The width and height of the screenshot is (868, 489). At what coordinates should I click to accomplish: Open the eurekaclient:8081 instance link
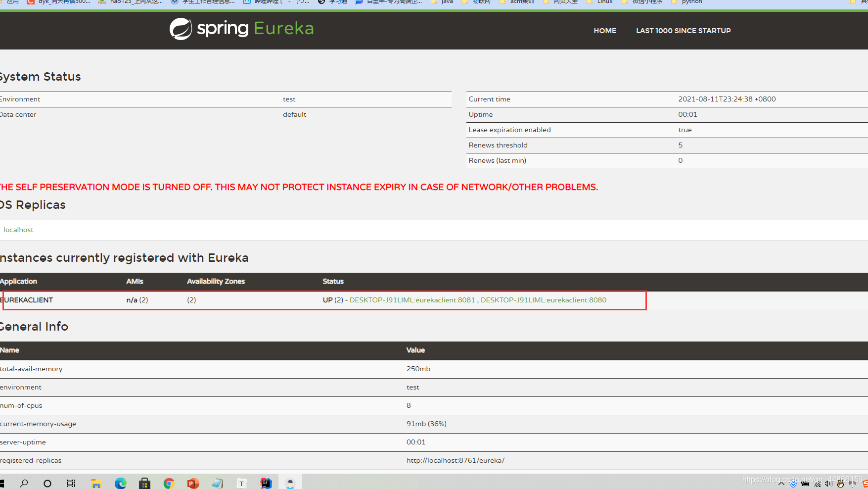[412, 300]
